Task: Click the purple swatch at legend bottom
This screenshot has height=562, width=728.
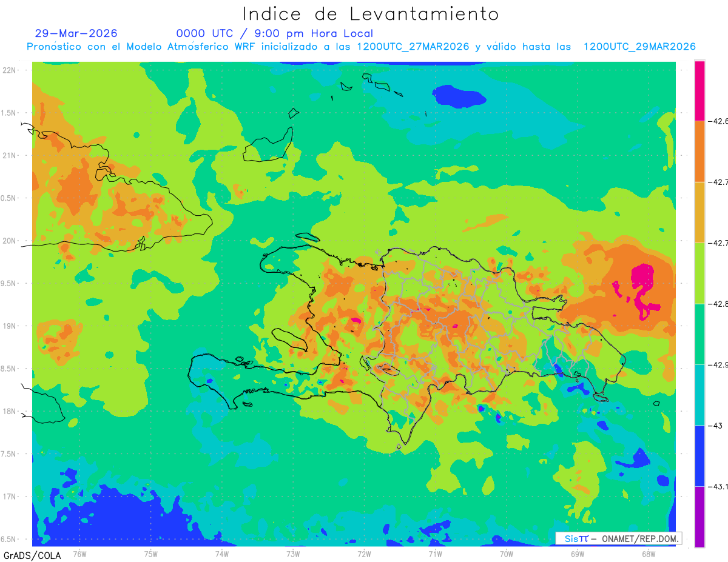Action: click(x=699, y=517)
